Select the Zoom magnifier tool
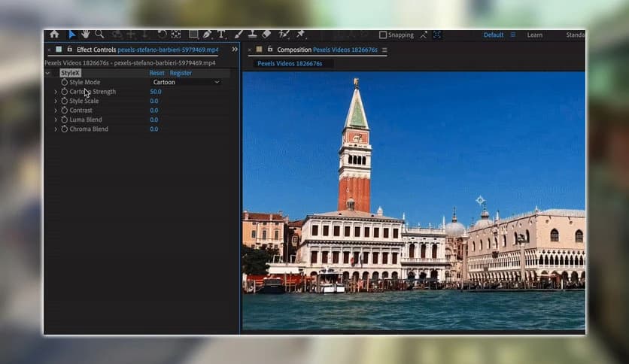Screen dimensions: 629x364 pos(99,35)
